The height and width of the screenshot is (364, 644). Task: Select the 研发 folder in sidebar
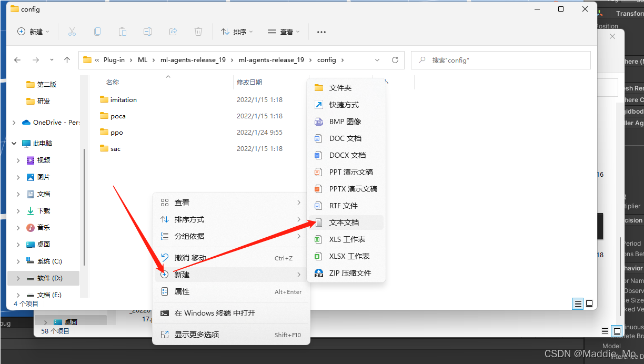(39, 101)
